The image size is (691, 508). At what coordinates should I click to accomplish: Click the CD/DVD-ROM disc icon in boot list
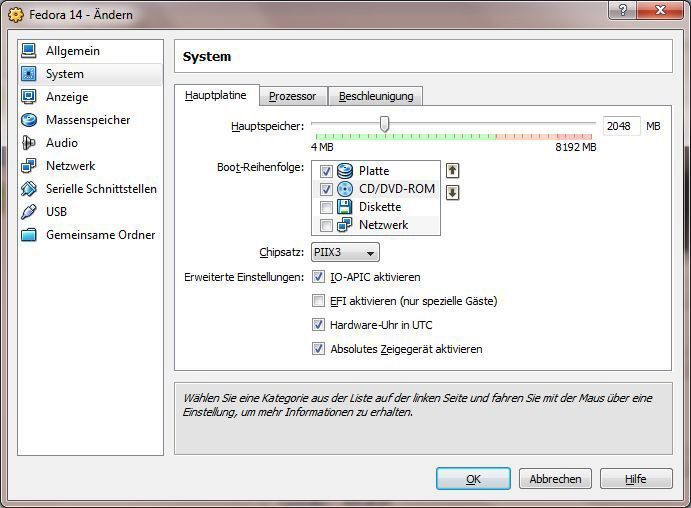[345, 189]
